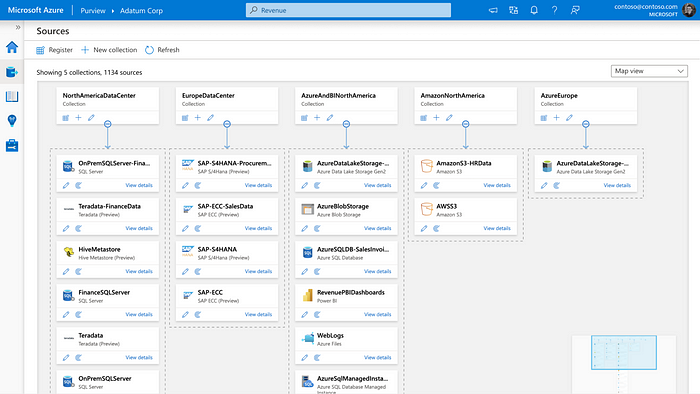The height and width of the screenshot is (394, 700).
Task: Register source in EuropeDataCenter collection
Action: coord(185,118)
